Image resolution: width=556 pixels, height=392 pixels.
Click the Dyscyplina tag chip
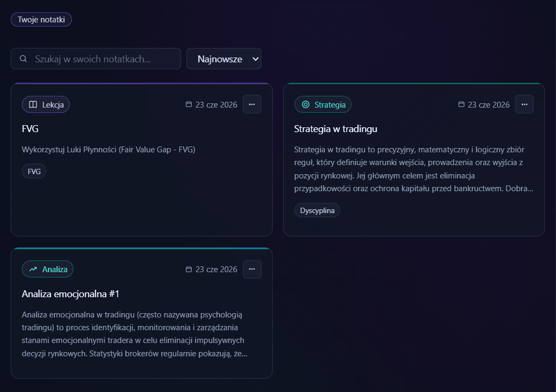317,210
